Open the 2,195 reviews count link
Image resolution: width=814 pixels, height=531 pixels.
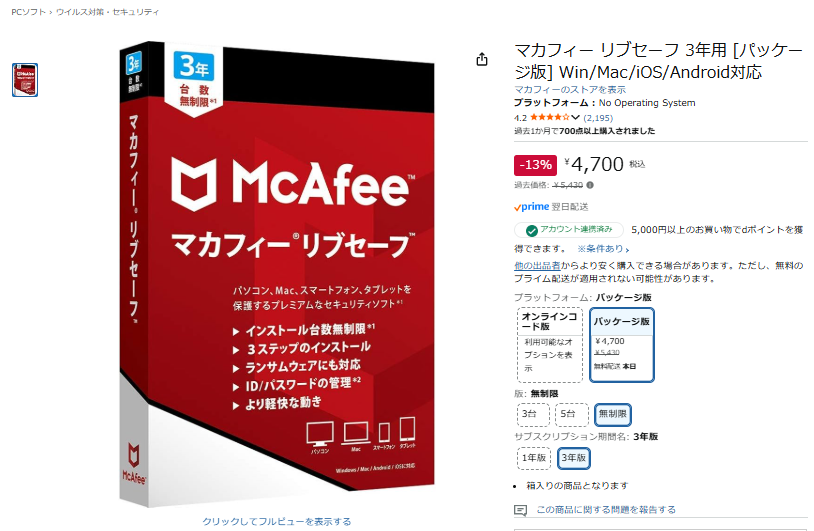[x=598, y=118]
